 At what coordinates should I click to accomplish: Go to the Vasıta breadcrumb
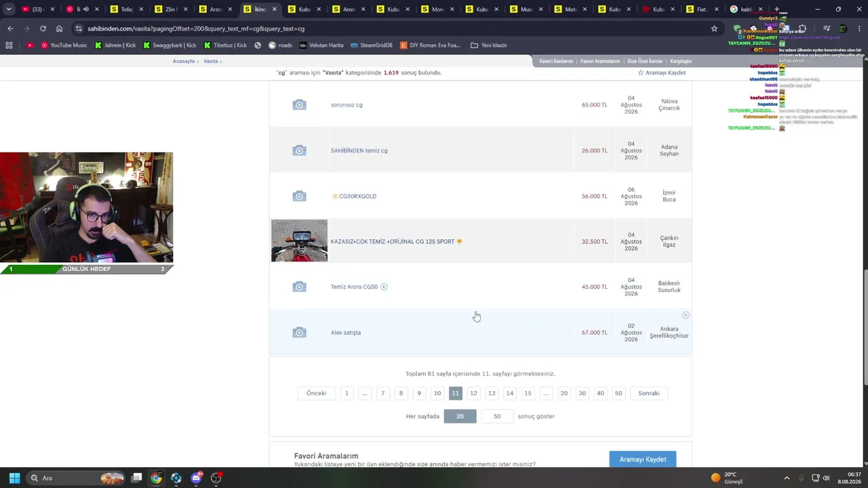tap(211, 61)
